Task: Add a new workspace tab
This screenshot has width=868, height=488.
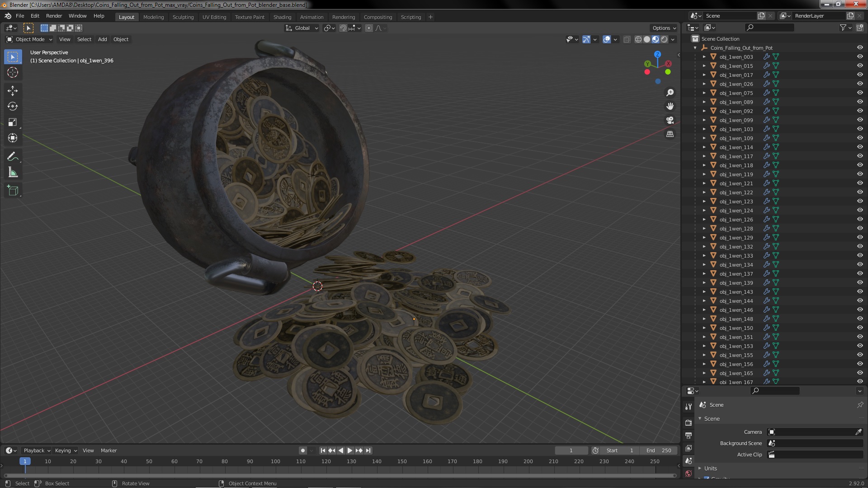Action: point(430,17)
